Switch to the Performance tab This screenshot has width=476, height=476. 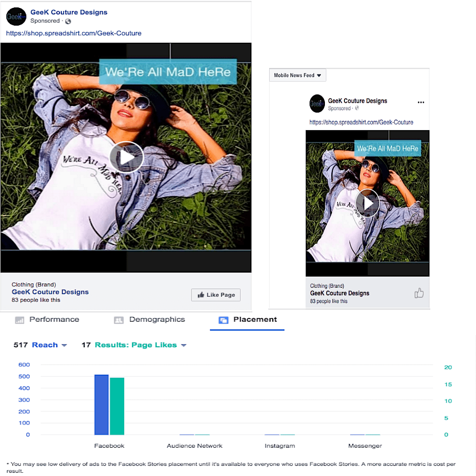(x=54, y=319)
